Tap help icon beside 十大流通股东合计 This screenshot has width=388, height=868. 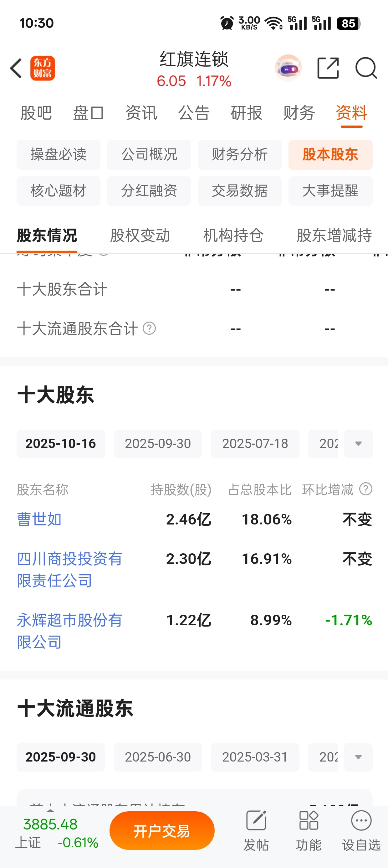click(149, 328)
